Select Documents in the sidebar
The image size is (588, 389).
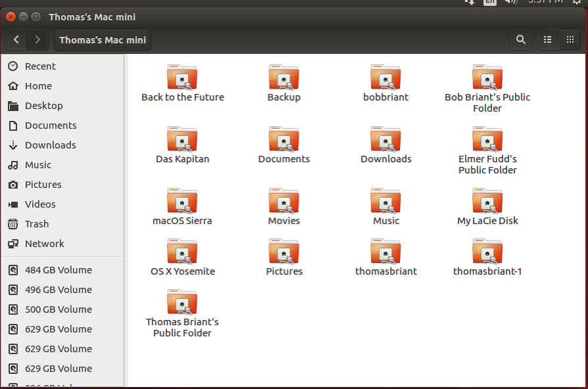[x=62, y=125]
